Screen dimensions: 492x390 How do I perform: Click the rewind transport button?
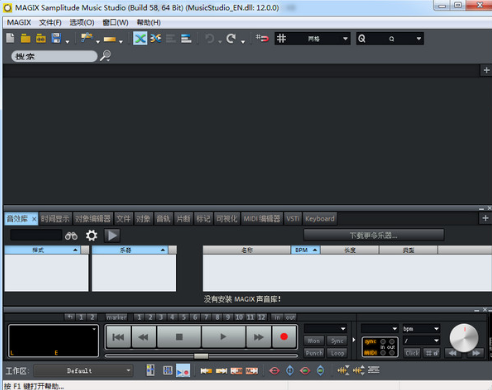(x=144, y=337)
